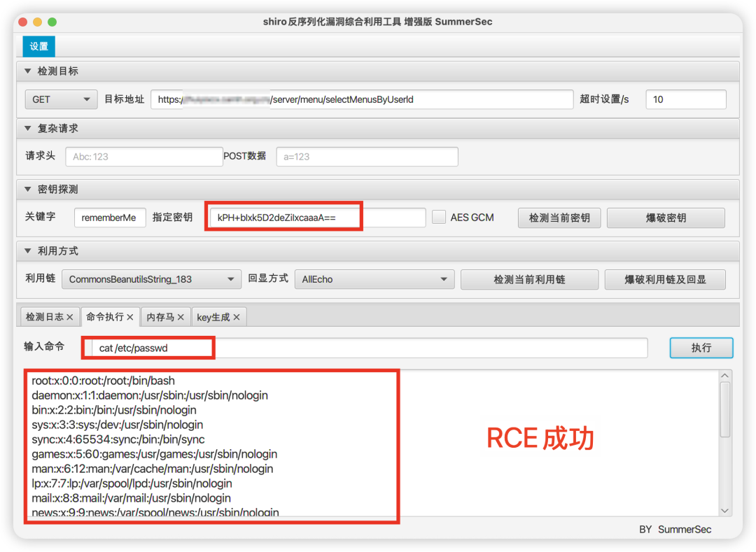Collapse the 复杂请求 section
This screenshot has height=552, width=756.
click(28, 129)
